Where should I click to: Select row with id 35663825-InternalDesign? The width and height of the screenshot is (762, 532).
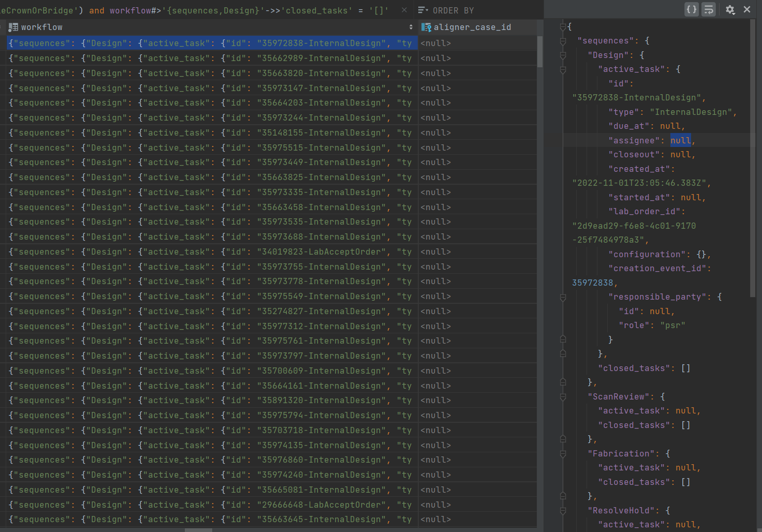(212, 178)
